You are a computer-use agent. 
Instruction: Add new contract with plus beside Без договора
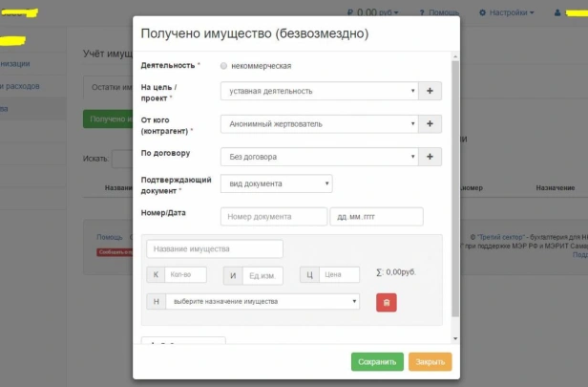pyautogui.click(x=430, y=157)
